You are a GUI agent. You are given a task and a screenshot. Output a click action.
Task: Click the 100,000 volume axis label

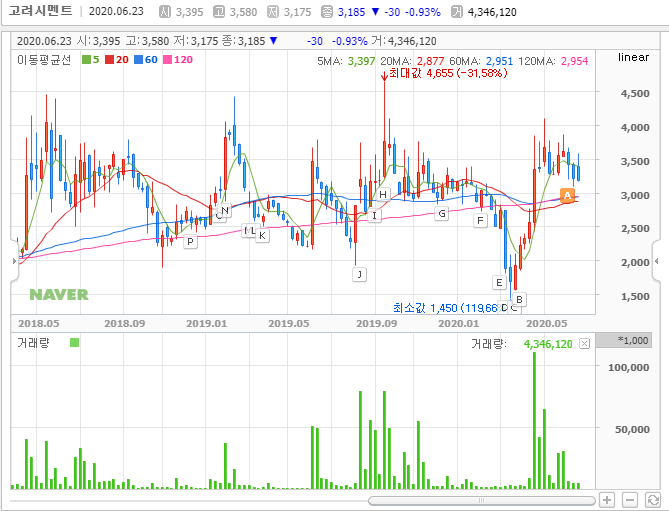629,367
